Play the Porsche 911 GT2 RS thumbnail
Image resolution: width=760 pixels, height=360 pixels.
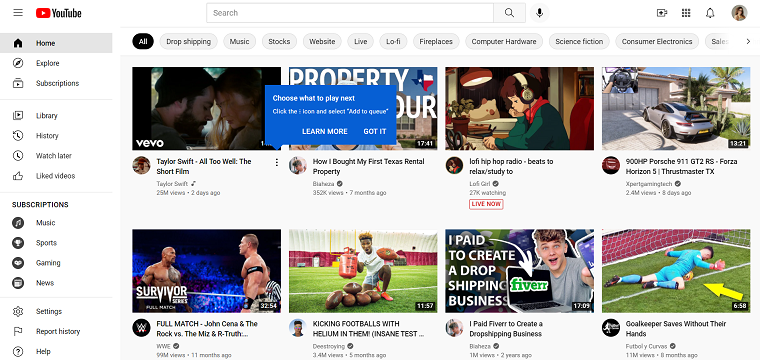pyautogui.click(x=676, y=109)
